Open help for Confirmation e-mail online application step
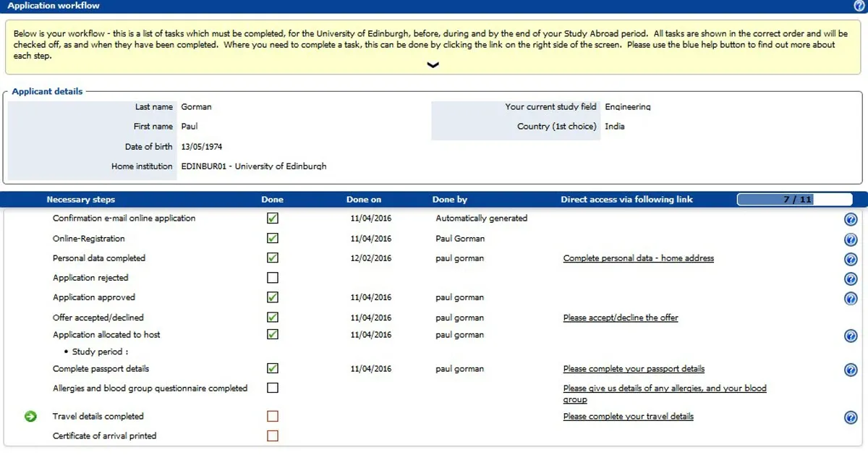 (851, 219)
